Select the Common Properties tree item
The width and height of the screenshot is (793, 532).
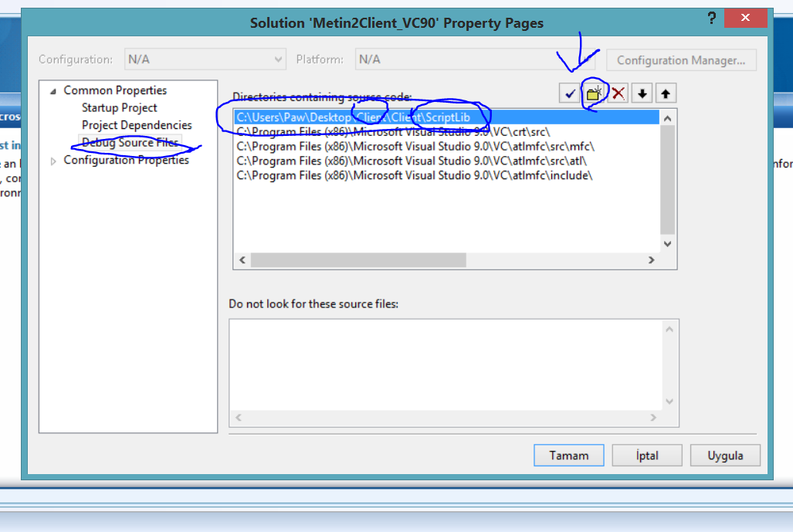(x=115, y=90)
